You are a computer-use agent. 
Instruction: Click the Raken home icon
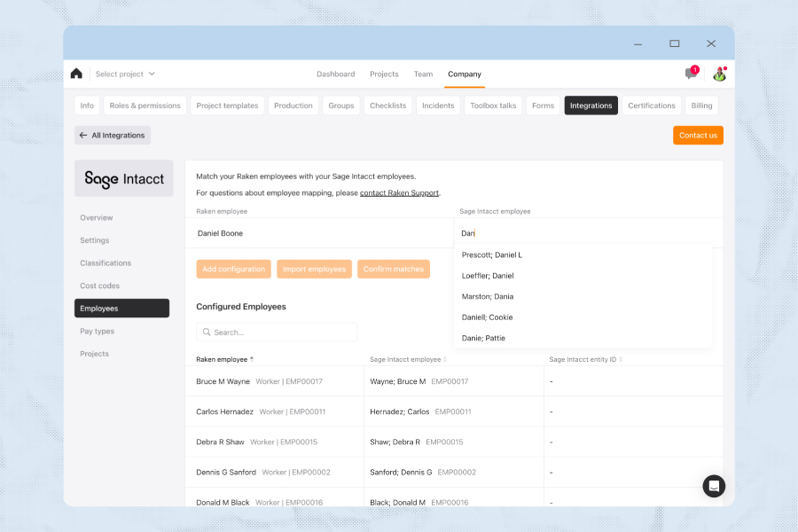(x=76, y=74)
